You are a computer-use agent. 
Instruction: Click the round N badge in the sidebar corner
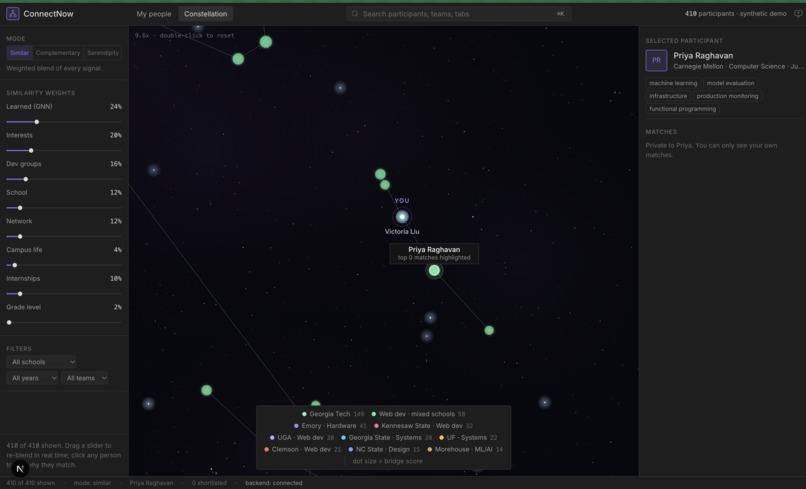[x=20, y=468]
